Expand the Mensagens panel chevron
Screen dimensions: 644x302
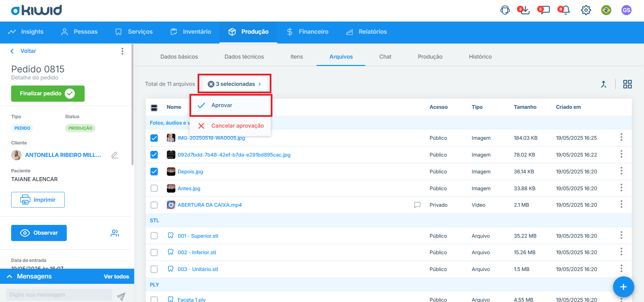pyautogui.click(x=10, y=276)
